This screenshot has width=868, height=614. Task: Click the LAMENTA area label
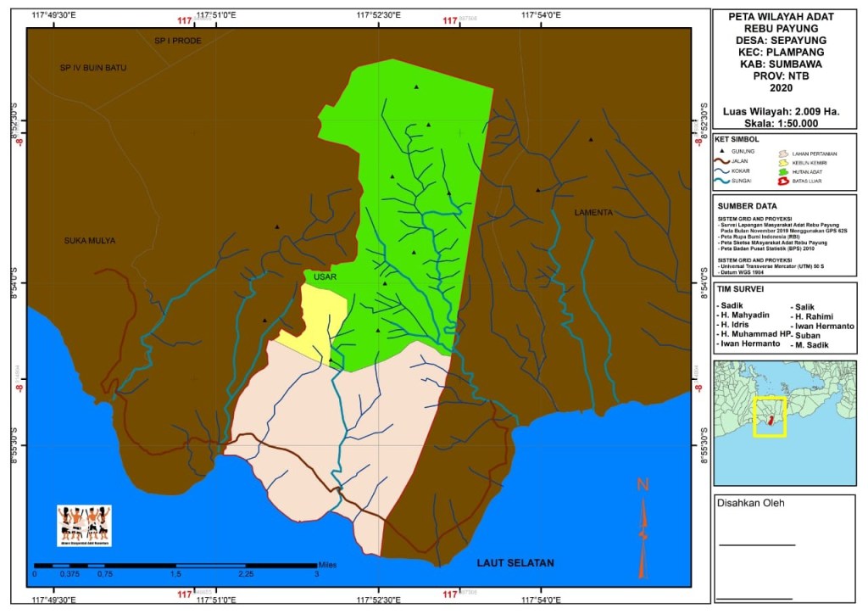593,212
